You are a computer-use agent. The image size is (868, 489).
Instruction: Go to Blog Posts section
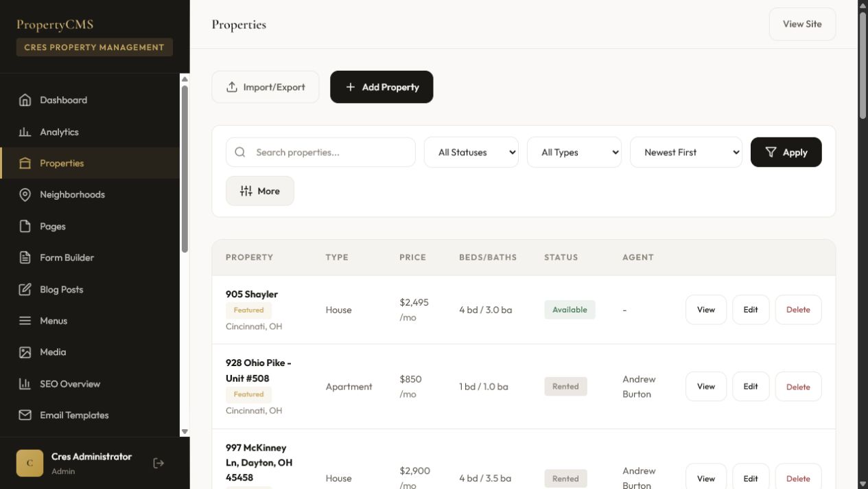point(90,289)
